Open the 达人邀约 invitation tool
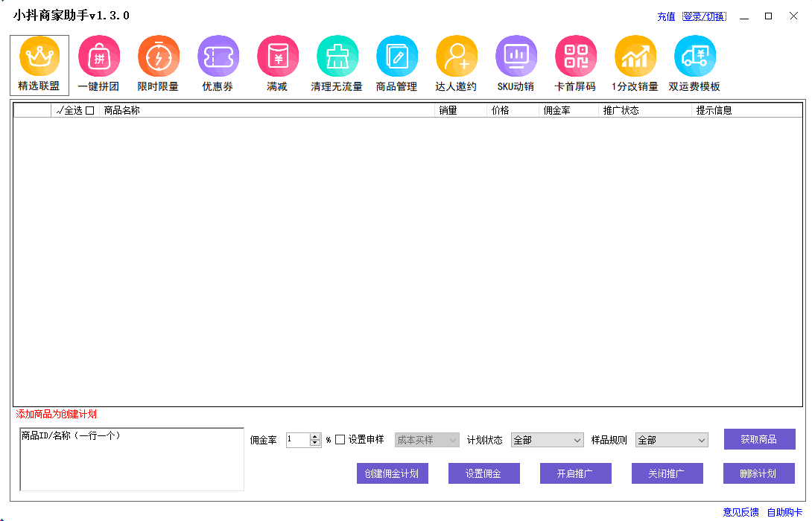The width and height of the screenshot is (812, 521). point(457,56)
